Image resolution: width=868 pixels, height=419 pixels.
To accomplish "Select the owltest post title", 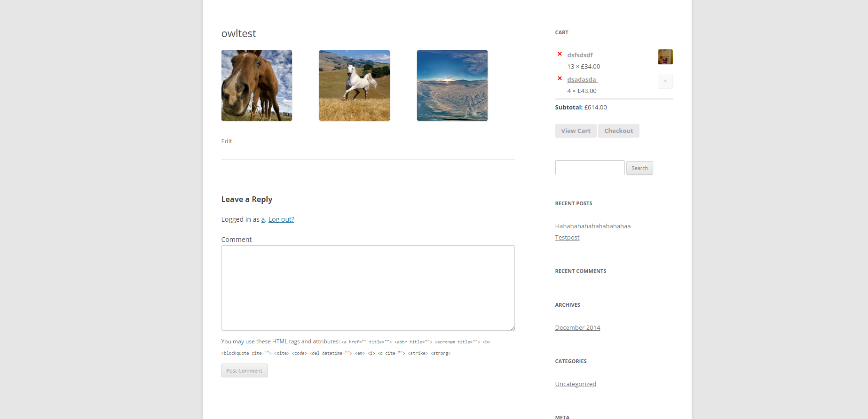I will tap(239, 33).
